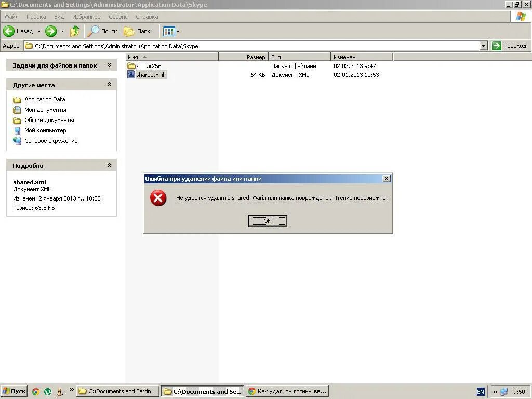
Task: Open the File menu (Файл)
Action: point(11,17)
